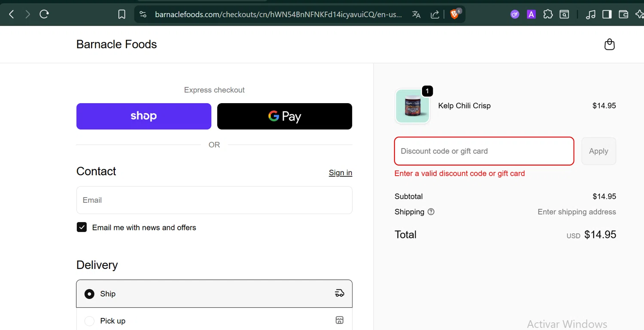Bookmark this page with the bookmark icon

coord(122,15)
